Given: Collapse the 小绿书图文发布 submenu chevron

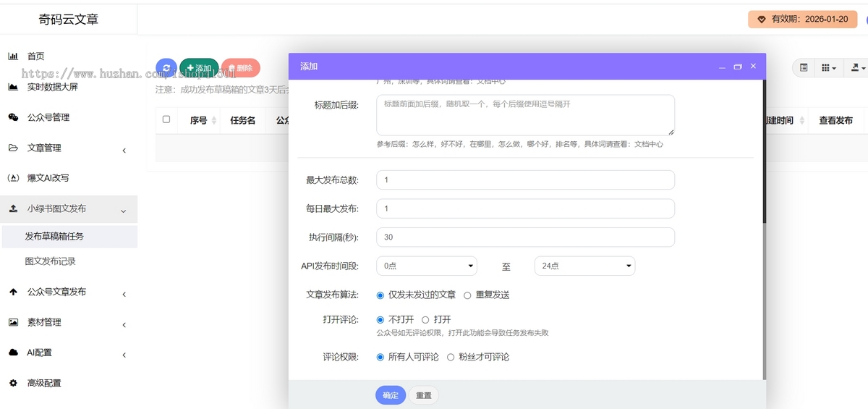Looking at the screenshot, I should 124,211.
